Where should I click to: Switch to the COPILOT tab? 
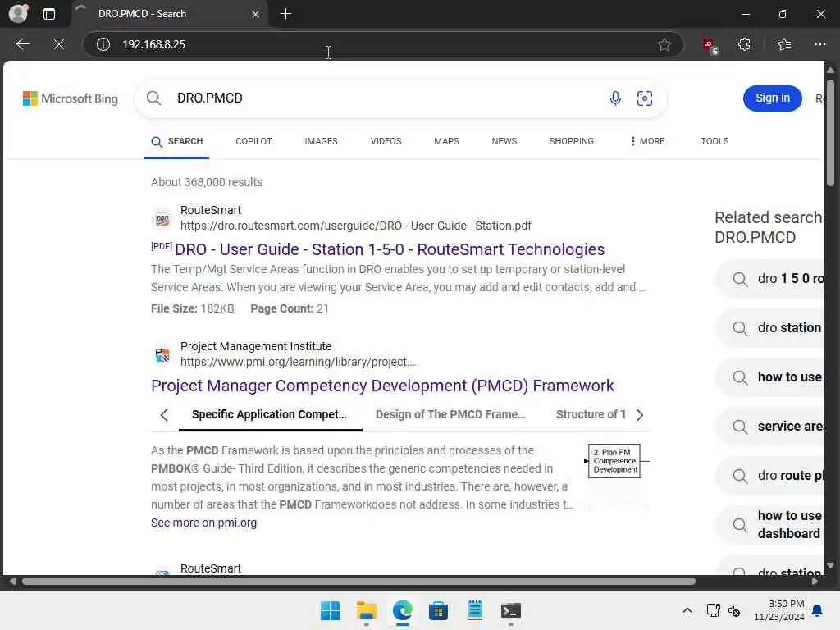click(253, 141)
